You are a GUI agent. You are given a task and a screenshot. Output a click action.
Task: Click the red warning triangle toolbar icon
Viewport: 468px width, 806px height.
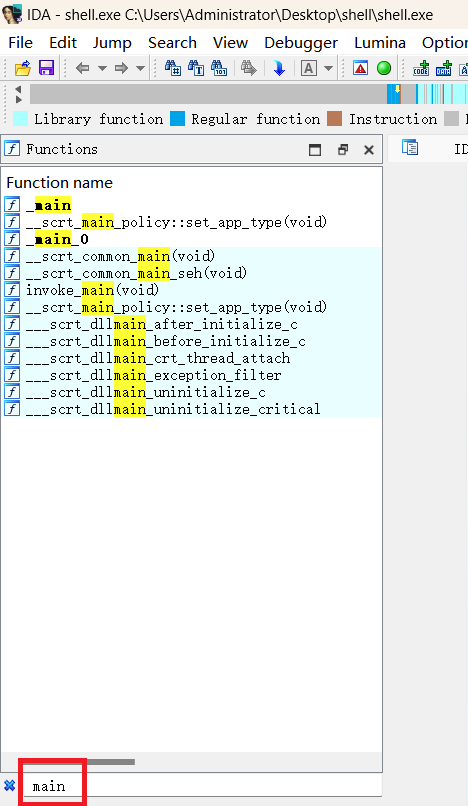361,68
